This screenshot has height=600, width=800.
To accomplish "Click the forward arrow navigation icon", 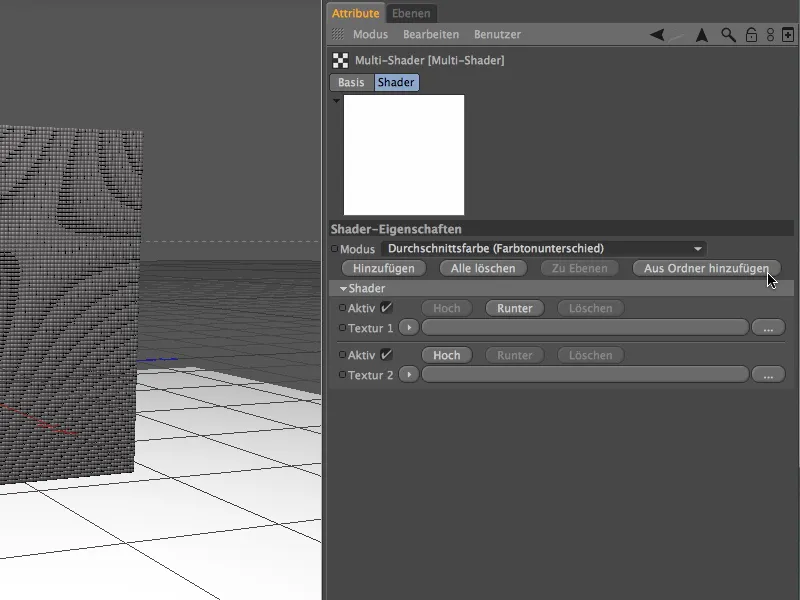I will (x=677, y=36).
